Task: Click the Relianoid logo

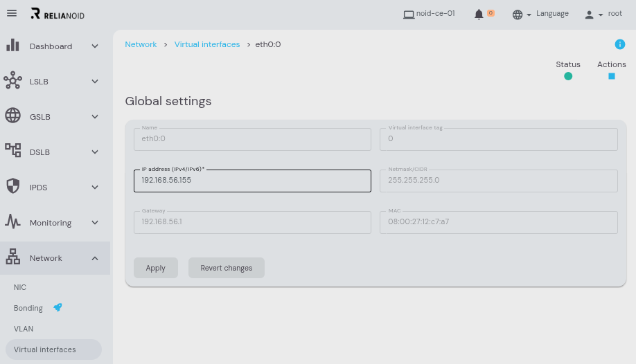Action: (58, 14)
